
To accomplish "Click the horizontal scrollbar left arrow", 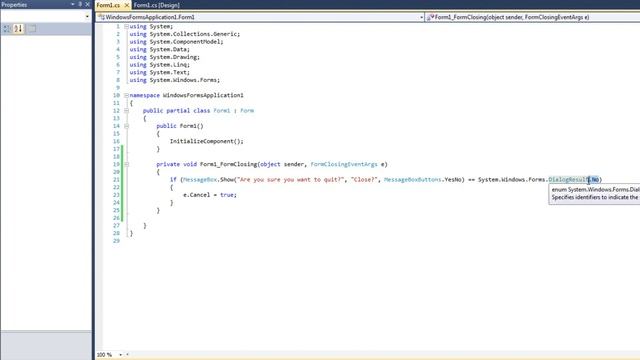I will click(x=127, y=355).
